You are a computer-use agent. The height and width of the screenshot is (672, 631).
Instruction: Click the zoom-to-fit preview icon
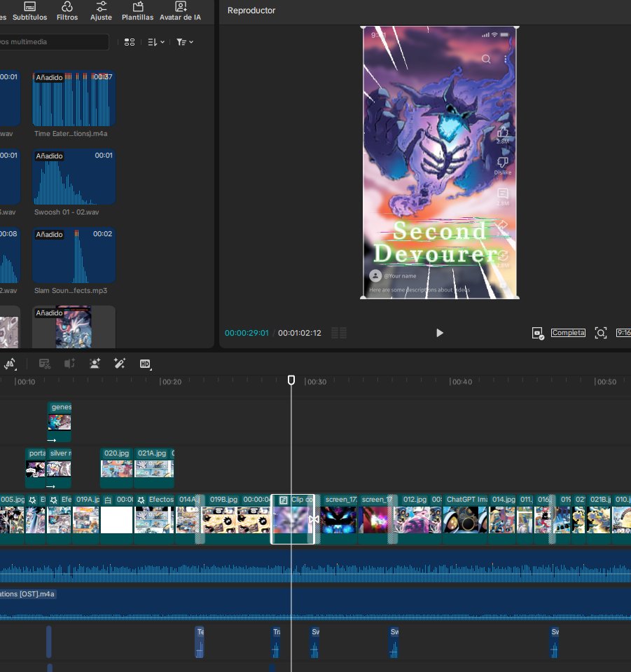[601, 333]
